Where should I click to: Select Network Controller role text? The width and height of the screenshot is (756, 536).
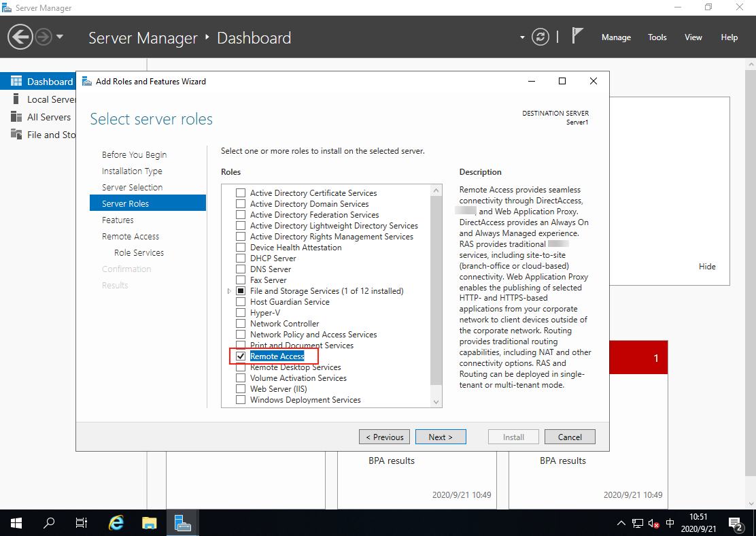point(284,324)
